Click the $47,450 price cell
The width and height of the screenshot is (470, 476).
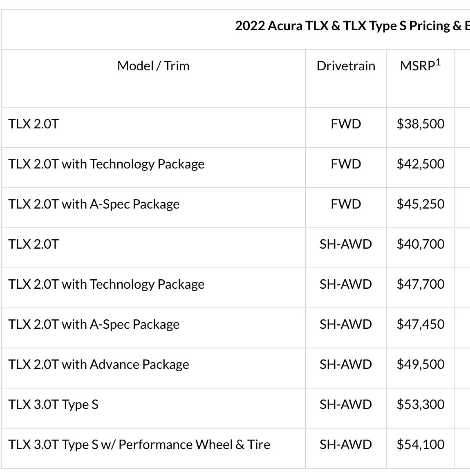421,324
